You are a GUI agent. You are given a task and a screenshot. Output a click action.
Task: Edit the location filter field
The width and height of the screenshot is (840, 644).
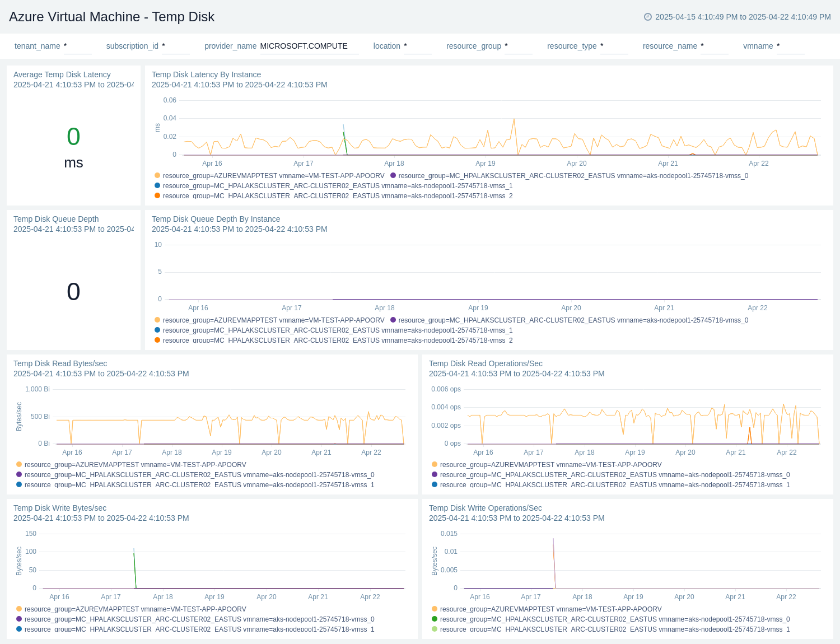coord(418,46)
